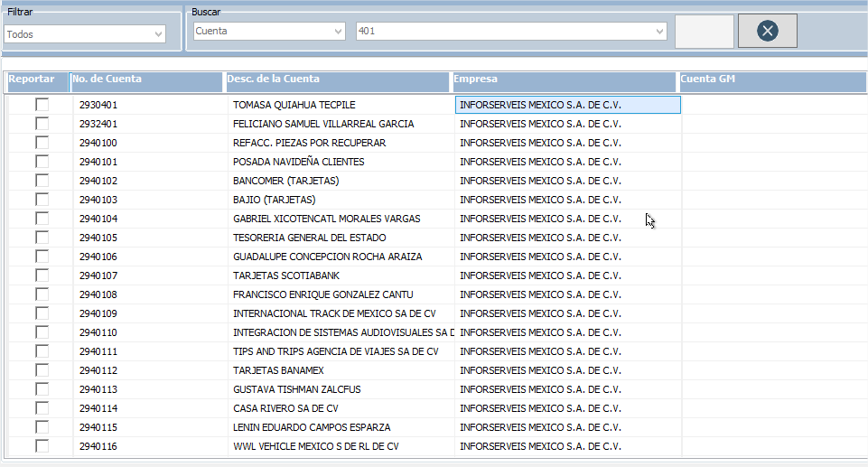
Task: Mark the checkbox for account 2940106
Action: (42, 257)
